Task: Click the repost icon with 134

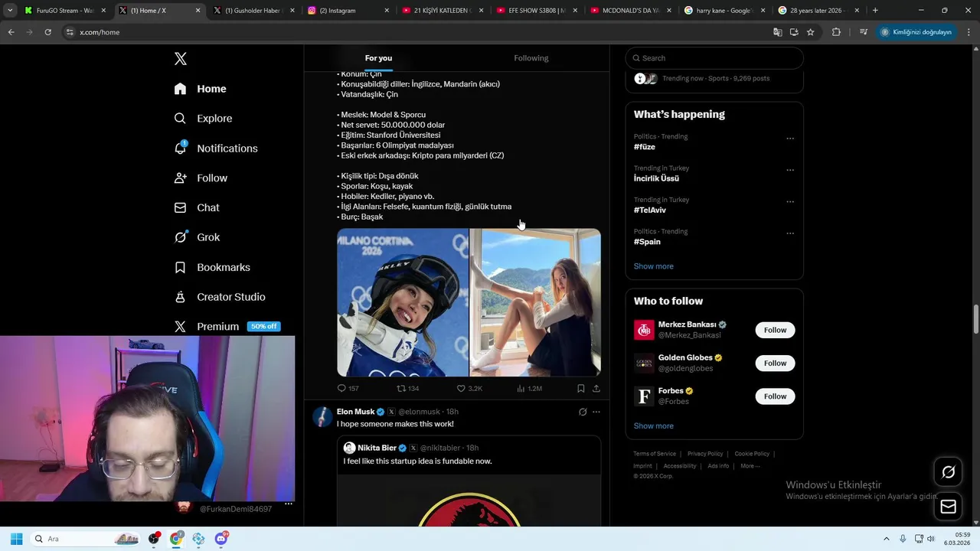Action: (x=407, y=389)
